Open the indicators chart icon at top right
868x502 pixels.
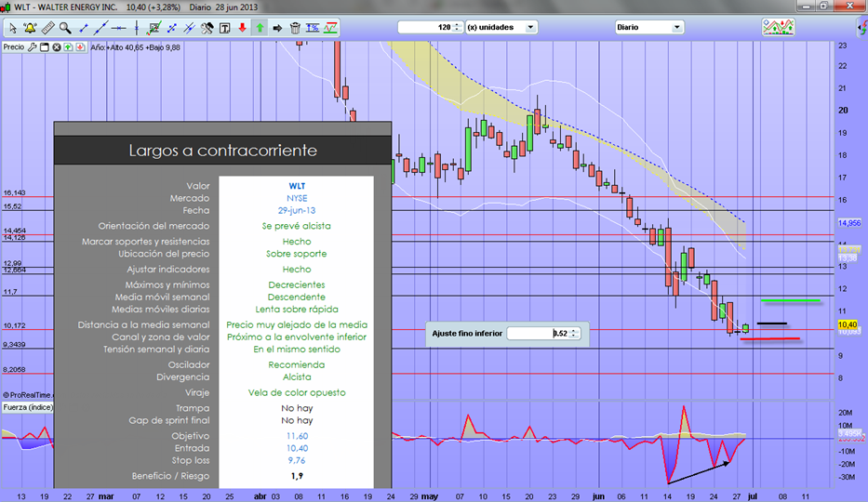pyautogui.click(x=778, y=27)
